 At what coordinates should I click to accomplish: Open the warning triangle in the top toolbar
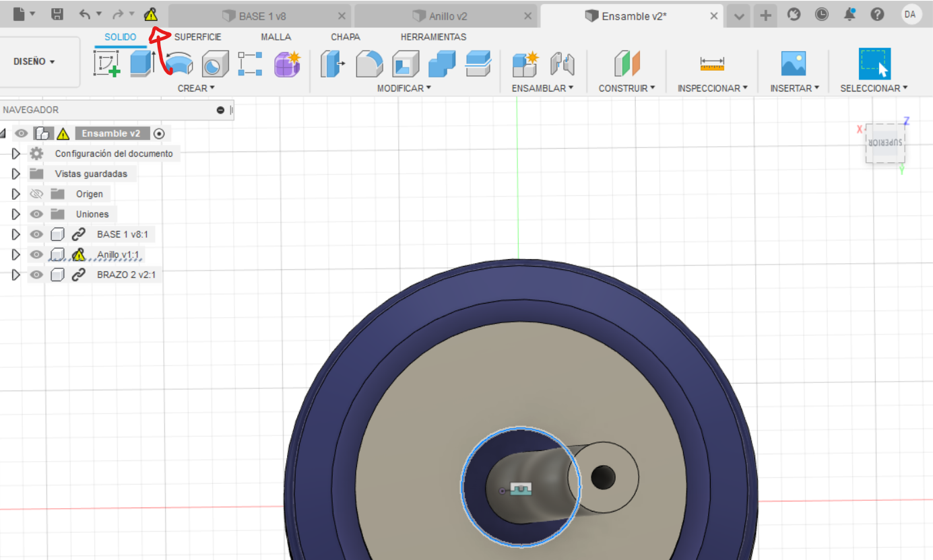point(151,14)
